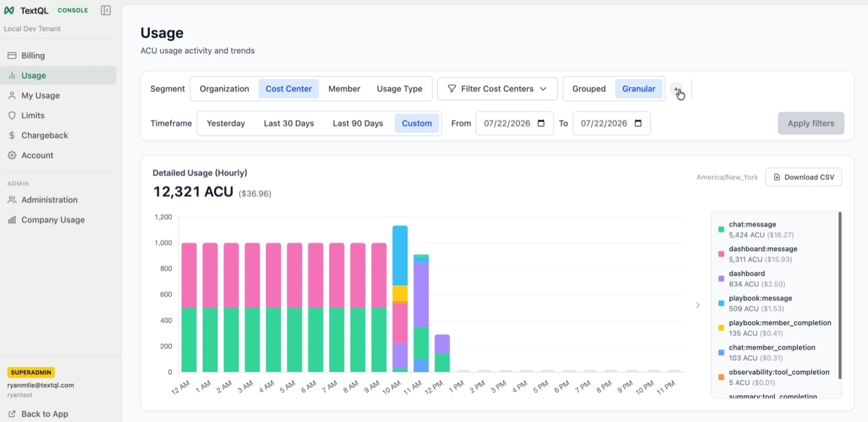Switch to Grouped view
The height and width of the screenshot is (422, 868).
tap(589, 89)
